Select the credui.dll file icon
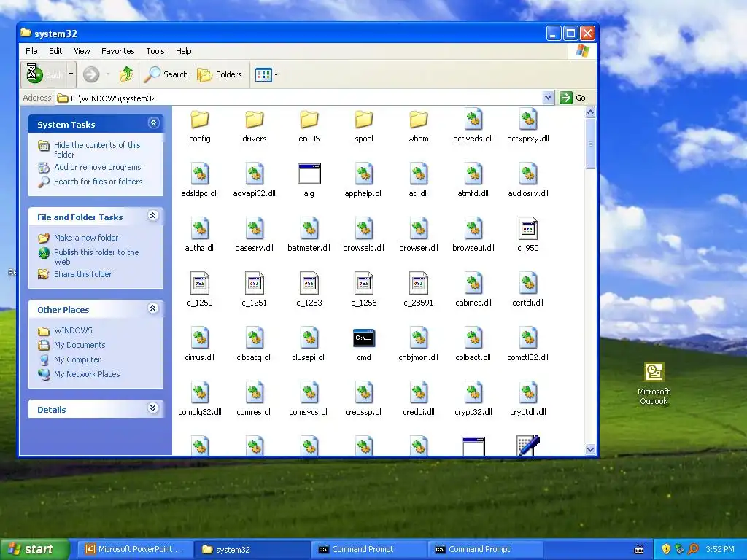The width and height of the screenshot is (747, 560). point(418,393)
